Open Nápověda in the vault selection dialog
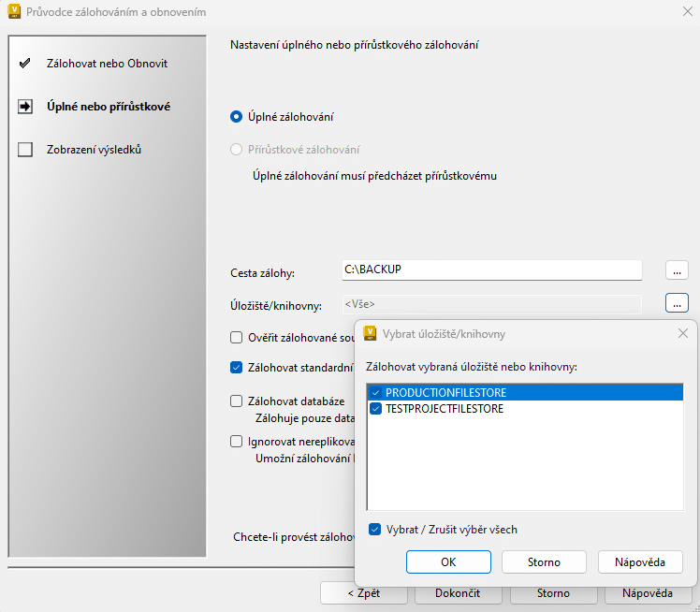The image size is (700, 612). click(x=640, y=562)
